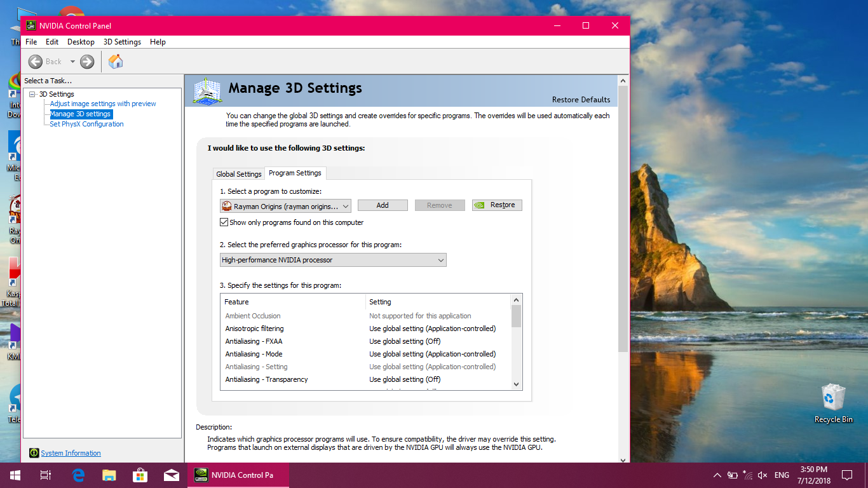The image size is (868, 488).
Task: Click the feature list scrollbar down arrow
Action: click(x=516, y=384)
